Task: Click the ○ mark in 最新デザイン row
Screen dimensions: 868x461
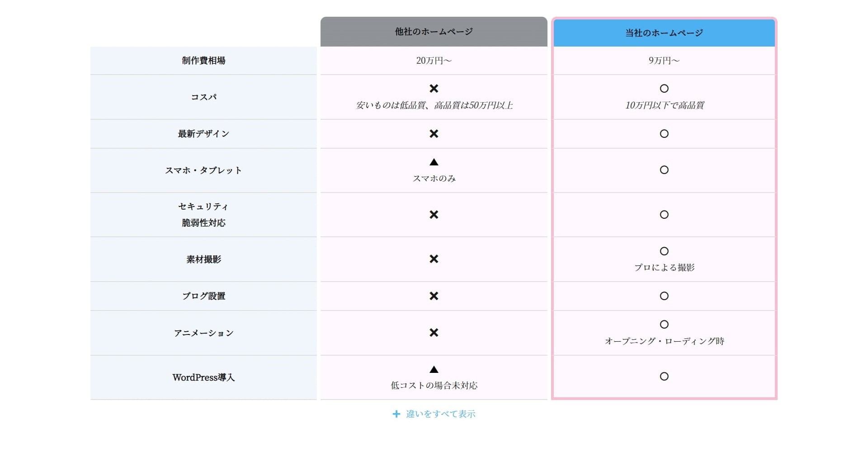Action: click(664, 134)
